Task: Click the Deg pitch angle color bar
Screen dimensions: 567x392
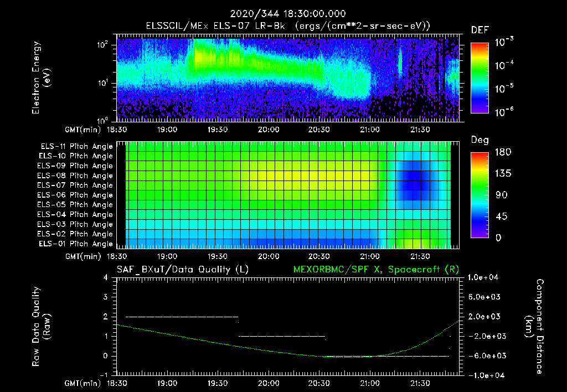Action: (x=480, y=195)
